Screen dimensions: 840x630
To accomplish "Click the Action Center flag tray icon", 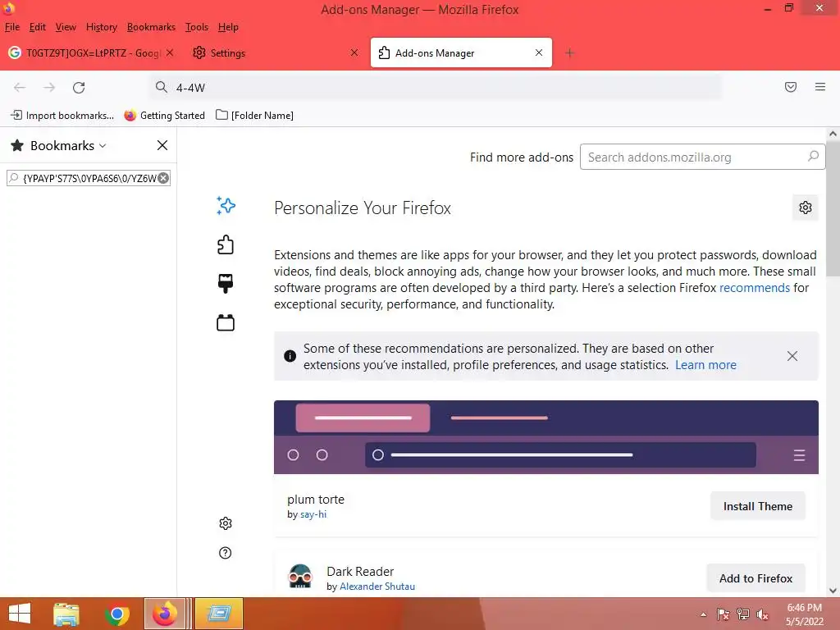I will [724, 614].
